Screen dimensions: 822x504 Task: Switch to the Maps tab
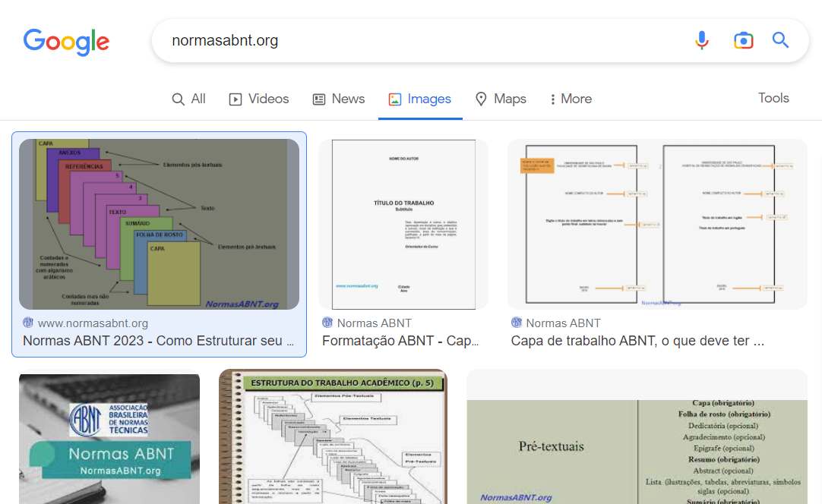point(500,99)
